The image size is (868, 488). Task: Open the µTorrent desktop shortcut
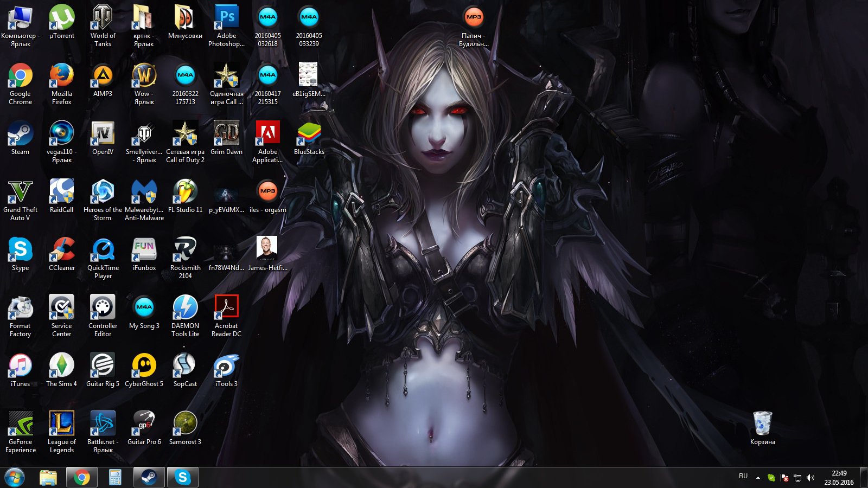[x=61, y=17]
